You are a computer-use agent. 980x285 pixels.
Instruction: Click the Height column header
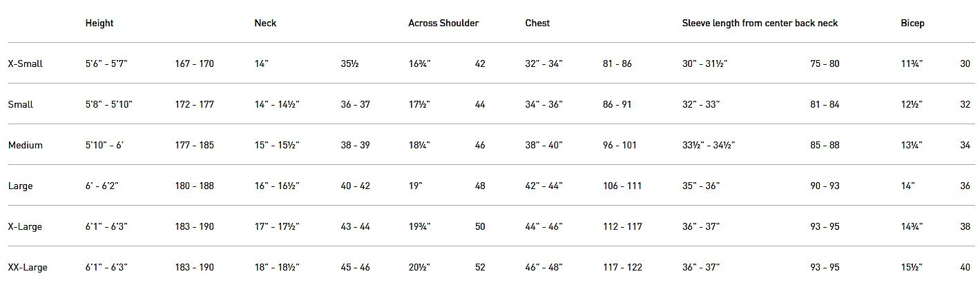(99, 23)
